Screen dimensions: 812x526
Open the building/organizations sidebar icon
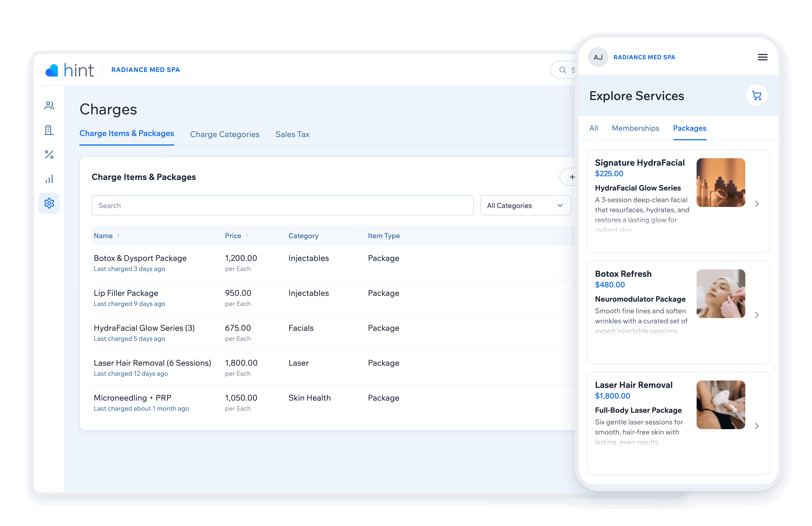[49, 130]
